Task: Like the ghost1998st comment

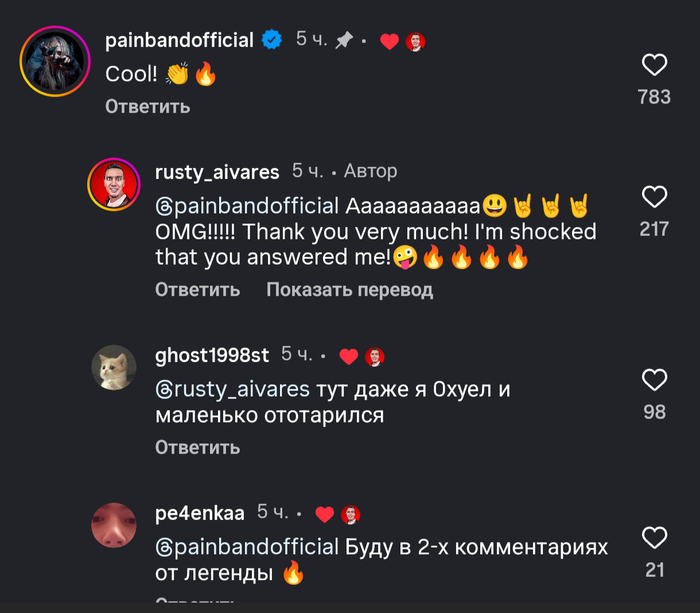Action: (654, 380)
